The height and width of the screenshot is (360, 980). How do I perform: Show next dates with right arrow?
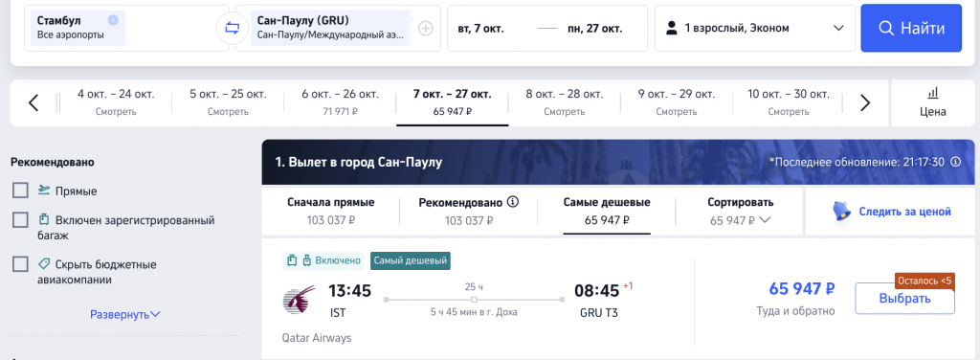(865, 102)
